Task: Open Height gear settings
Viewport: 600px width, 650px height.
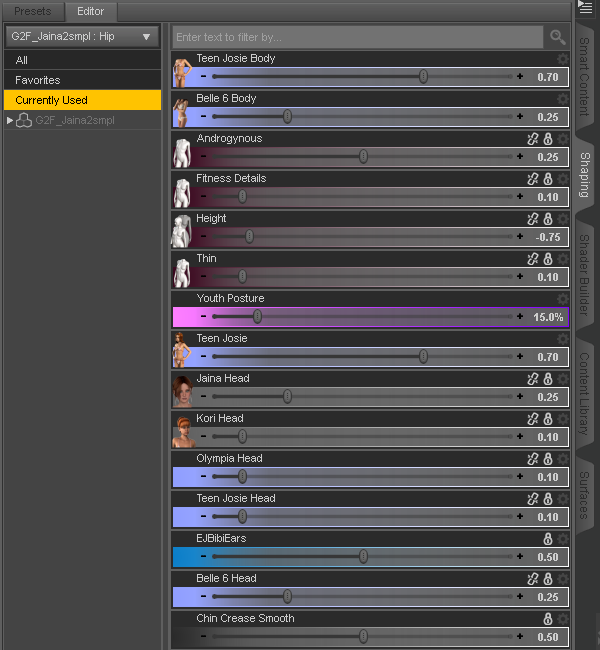Action: (x=563, y=219)
